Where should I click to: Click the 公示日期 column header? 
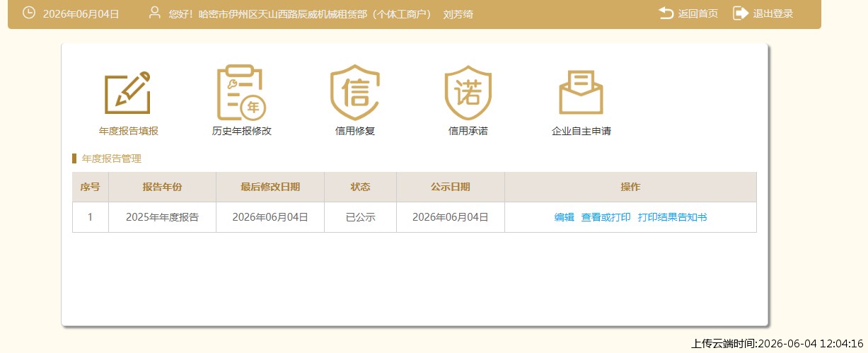click(x=450, y=187)
